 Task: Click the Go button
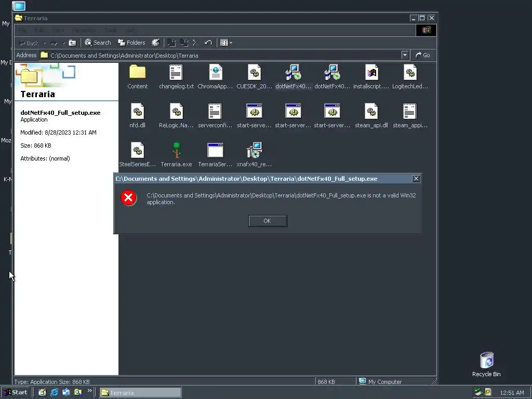[423, 55]
